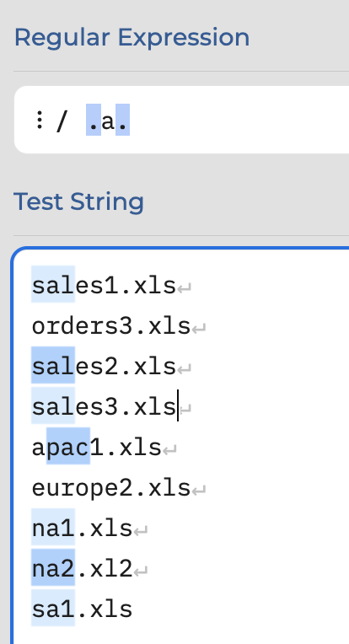The width and height of the screenshot is (349, 644).
Task: Click the 'pac' match in apac1.xls
Action: [68, 446]
